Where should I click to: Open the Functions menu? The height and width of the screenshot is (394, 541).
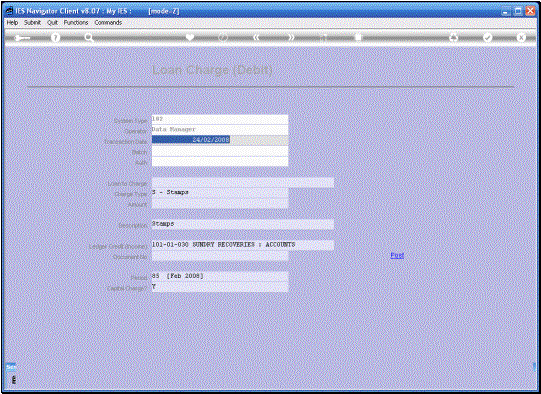point(76,22)
